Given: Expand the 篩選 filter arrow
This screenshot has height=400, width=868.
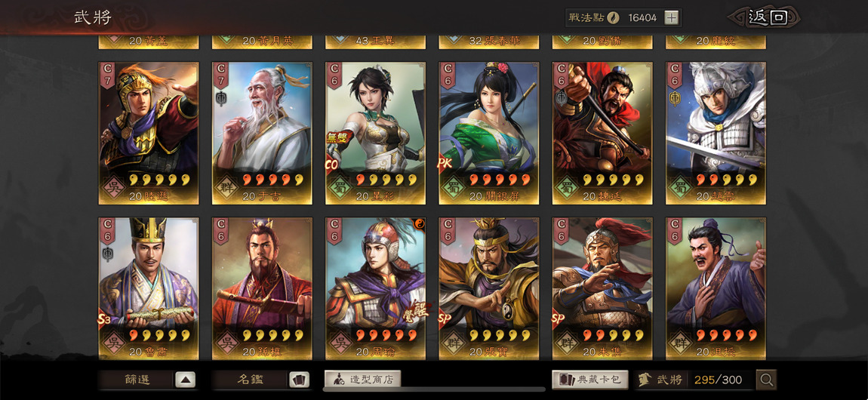Looking at the screenshot, I should (186, 380).
